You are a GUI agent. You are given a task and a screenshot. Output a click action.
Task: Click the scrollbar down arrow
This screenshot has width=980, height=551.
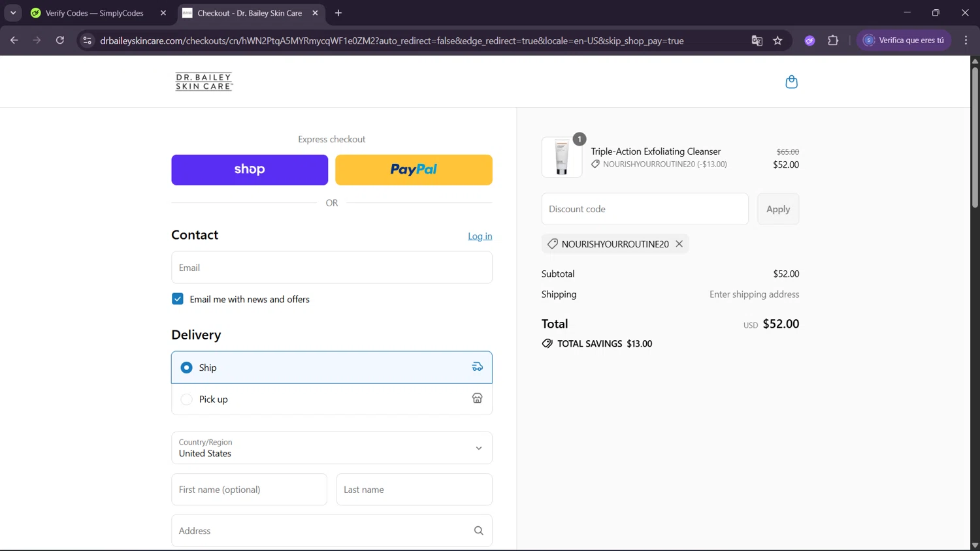point(975,545)
